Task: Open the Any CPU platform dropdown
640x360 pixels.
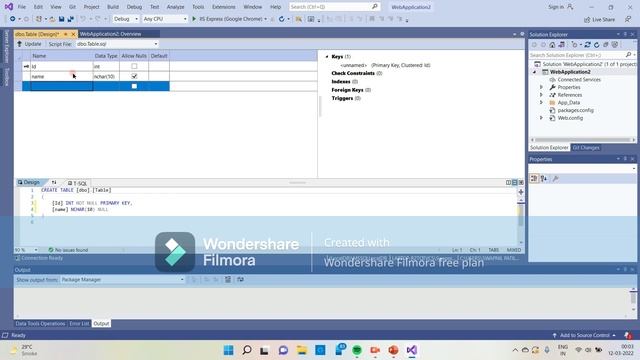Action: pos(165,19)
